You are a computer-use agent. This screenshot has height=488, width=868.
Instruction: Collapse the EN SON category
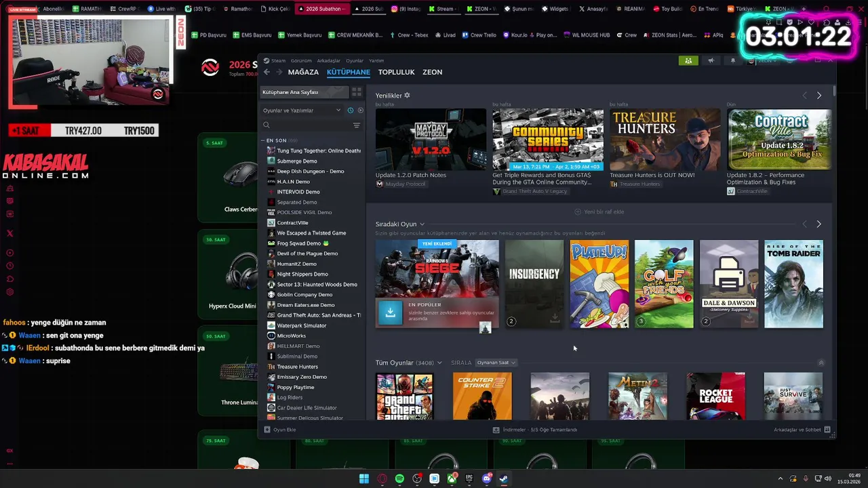point(263,140)
